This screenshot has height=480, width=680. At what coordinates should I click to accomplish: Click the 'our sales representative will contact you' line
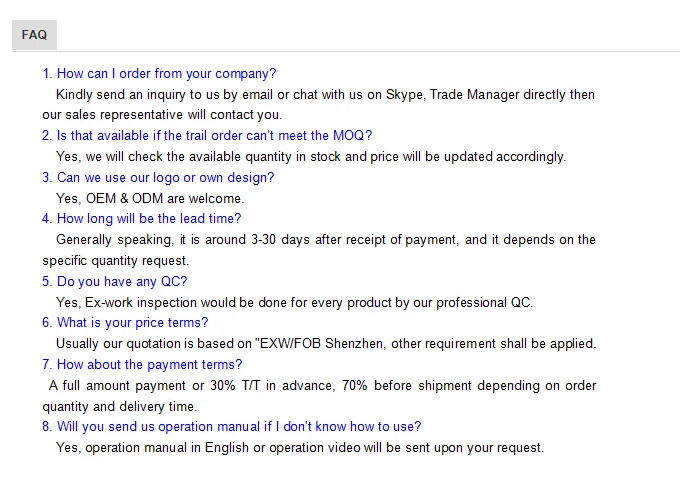[x=162, y=114]
